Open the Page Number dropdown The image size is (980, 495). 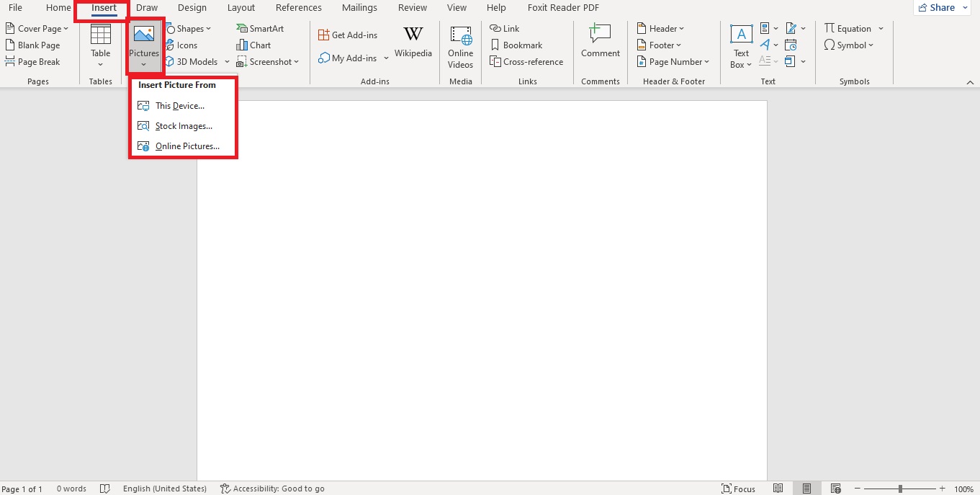[x=673, y=61]
